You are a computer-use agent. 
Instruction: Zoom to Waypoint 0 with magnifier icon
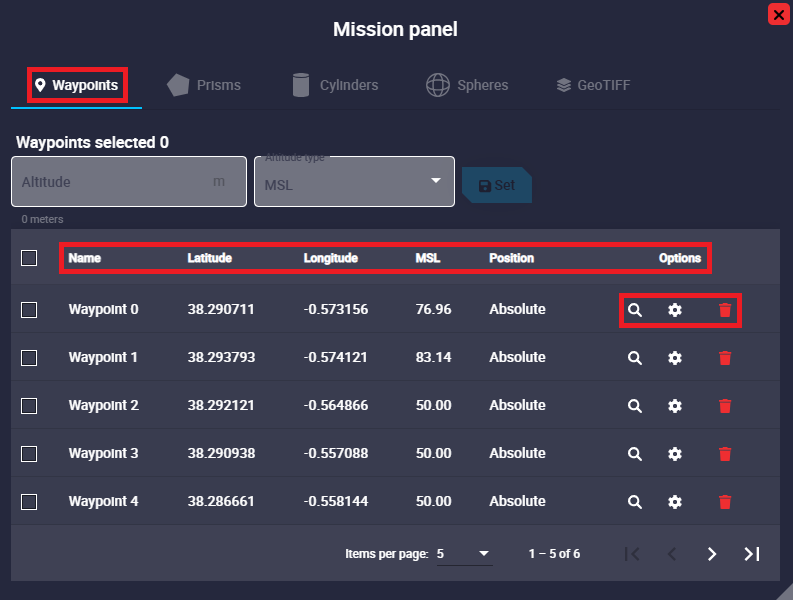(x=634, y=310)
